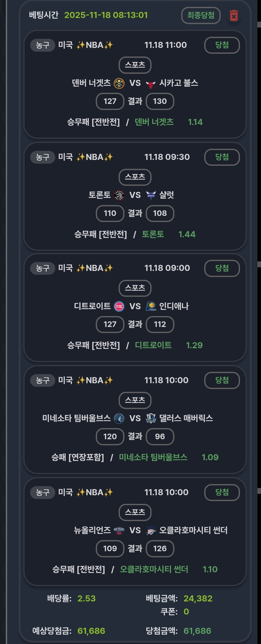This screenshot has width=261, height=644.
Task: Click the Indiana Pacers team logo
Action: pos(151,306)
